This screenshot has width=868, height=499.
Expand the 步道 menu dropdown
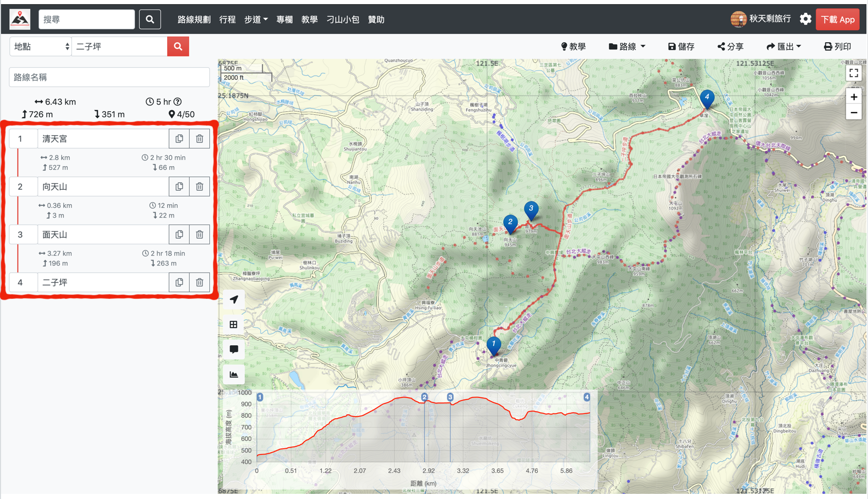256,20
